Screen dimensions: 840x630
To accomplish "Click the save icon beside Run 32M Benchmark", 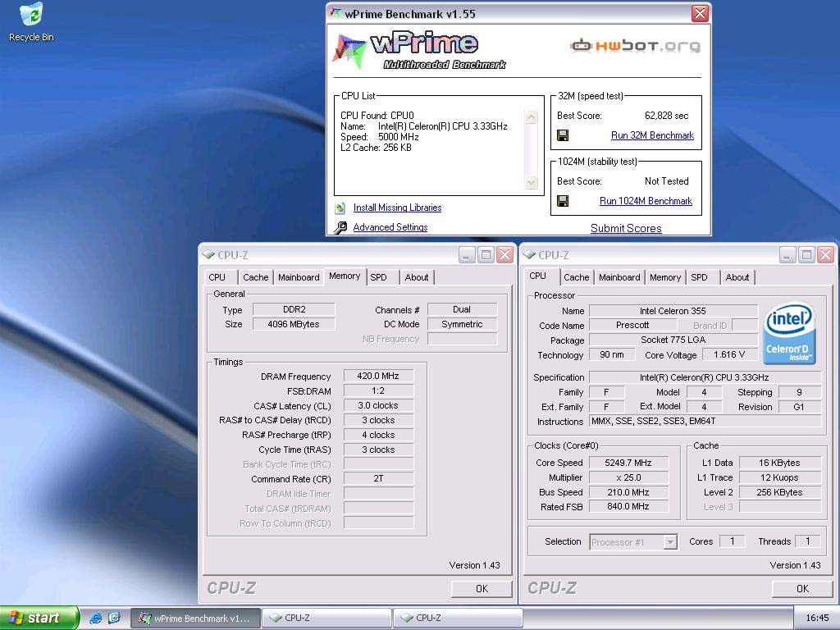I will 563,135.
